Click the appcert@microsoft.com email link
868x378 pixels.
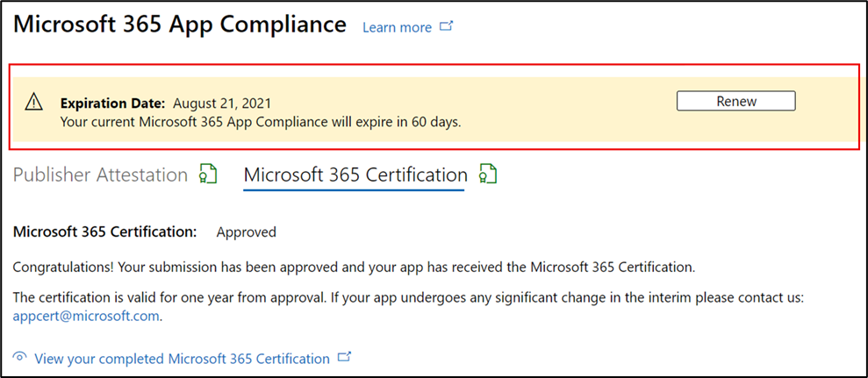(87, 317)
